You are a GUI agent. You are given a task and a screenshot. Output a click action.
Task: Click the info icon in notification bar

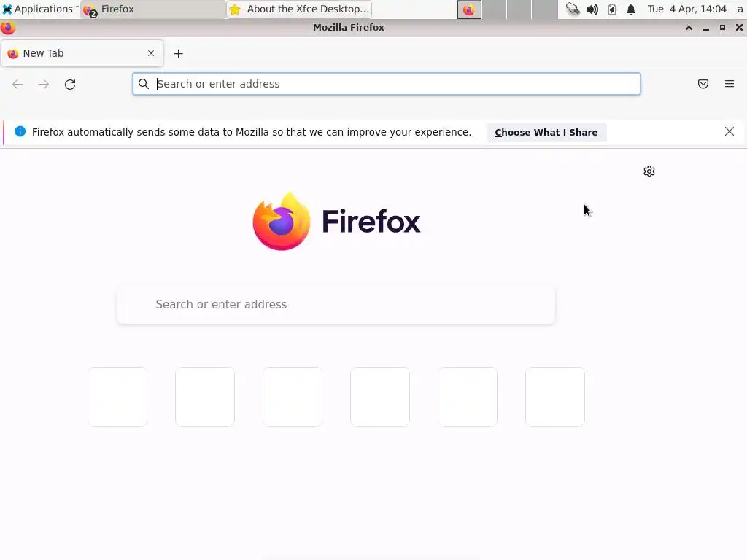[20, 131]
